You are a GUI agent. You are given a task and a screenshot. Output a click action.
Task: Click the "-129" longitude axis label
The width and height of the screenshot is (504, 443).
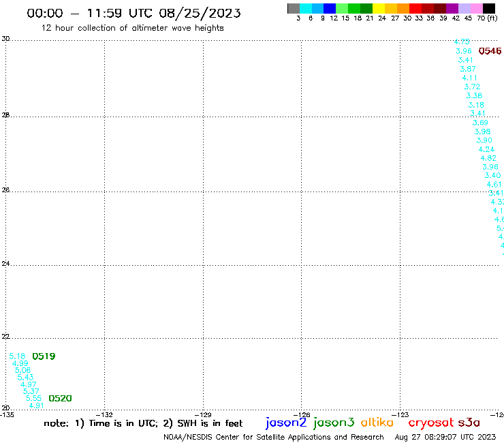tap(204, 414)
